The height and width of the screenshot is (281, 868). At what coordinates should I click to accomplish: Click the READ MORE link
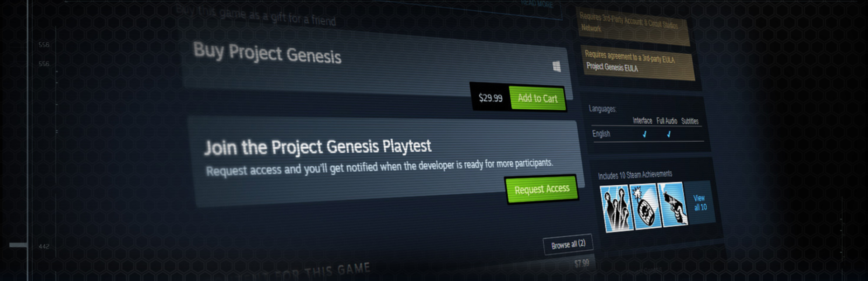click(x=537, y=4)
